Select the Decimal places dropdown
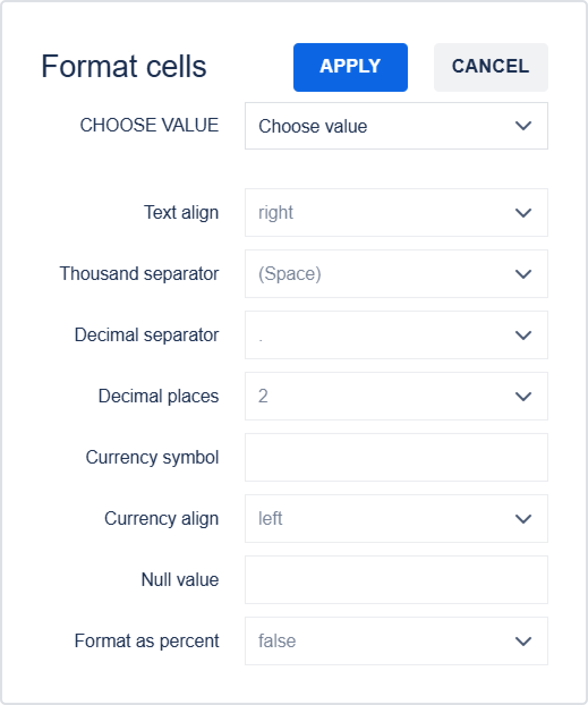Screen dimensions: 588x705 point(395,396)
